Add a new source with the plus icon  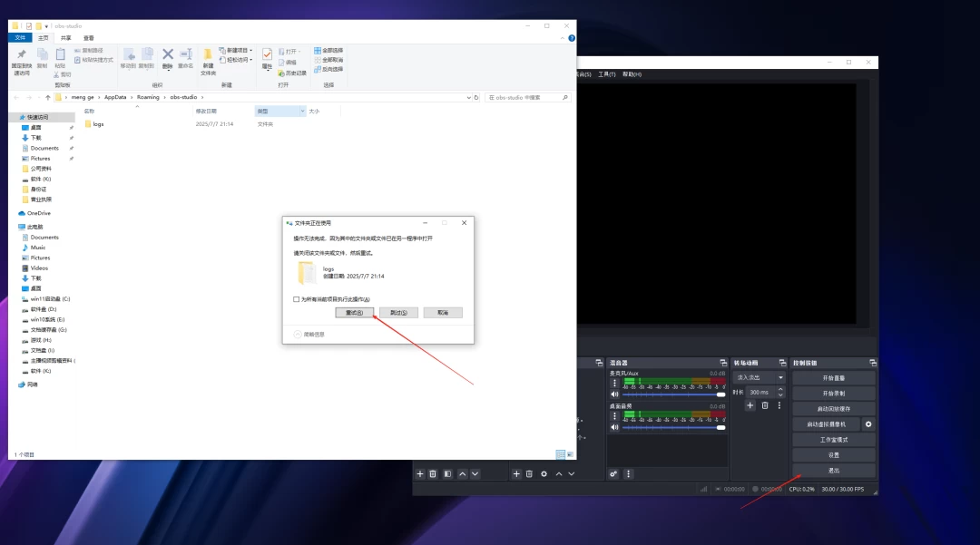coord(516,474)
